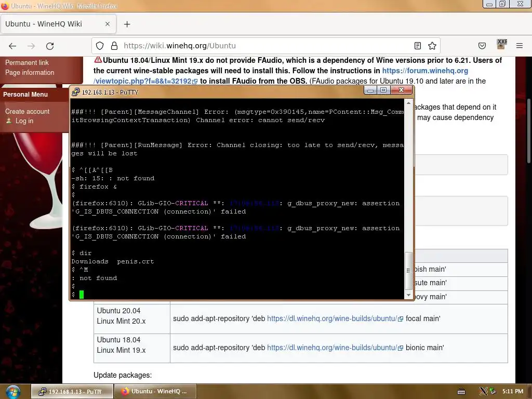Open the 5:11 PM clock

click(x=513, y=391)
